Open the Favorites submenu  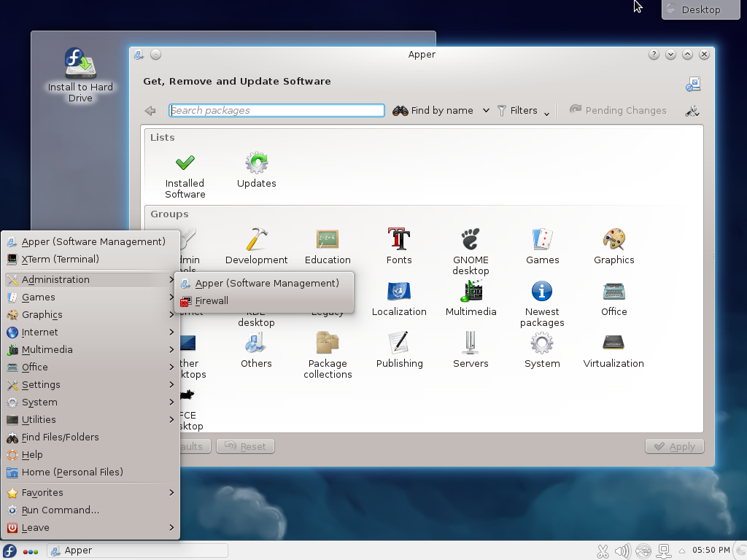90,492
